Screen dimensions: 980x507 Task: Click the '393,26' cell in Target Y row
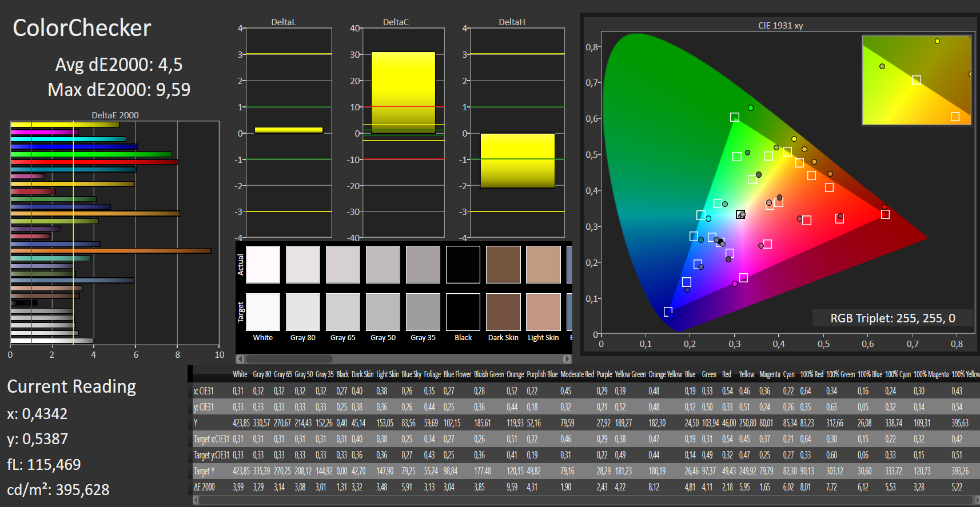click(x=960, y=471)
